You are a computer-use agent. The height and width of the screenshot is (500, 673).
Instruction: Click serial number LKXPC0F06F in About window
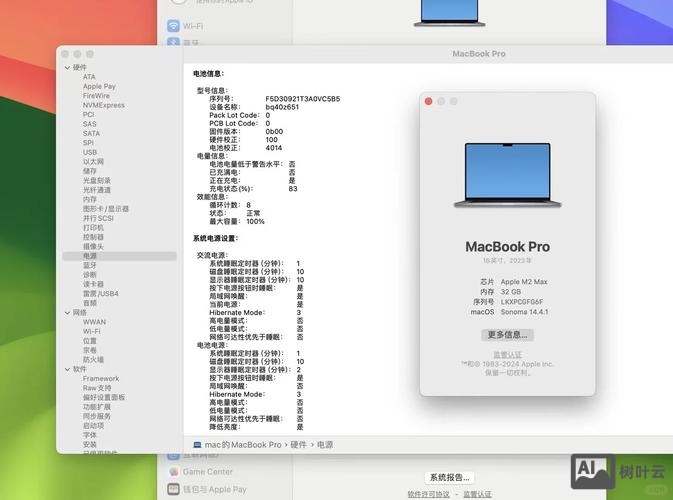click(x=522, y=302)
